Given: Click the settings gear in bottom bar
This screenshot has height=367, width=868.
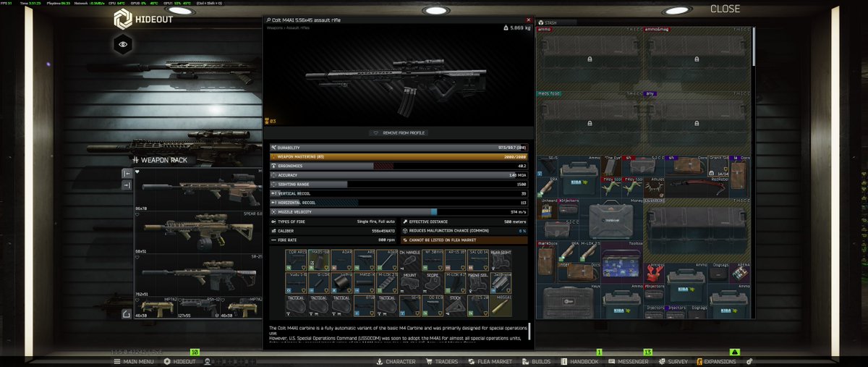Looking at the screenshot, I should (749, 361).
